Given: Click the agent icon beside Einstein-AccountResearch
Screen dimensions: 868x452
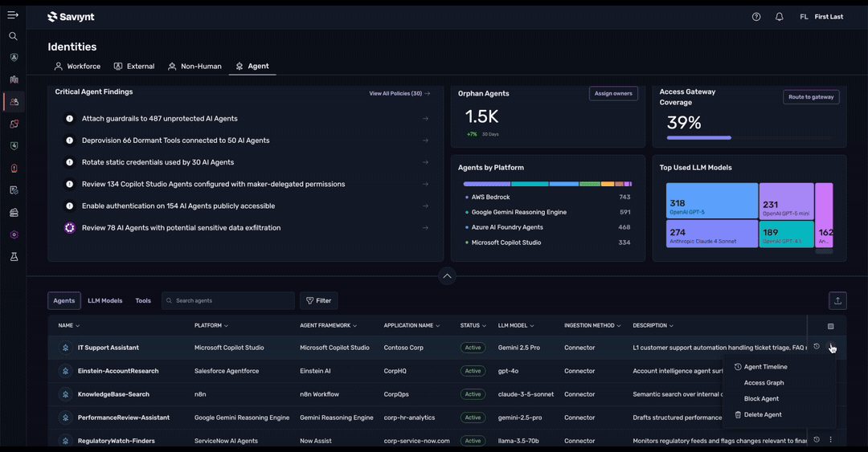Looking at the screenshot, I should tap(65, 371).
